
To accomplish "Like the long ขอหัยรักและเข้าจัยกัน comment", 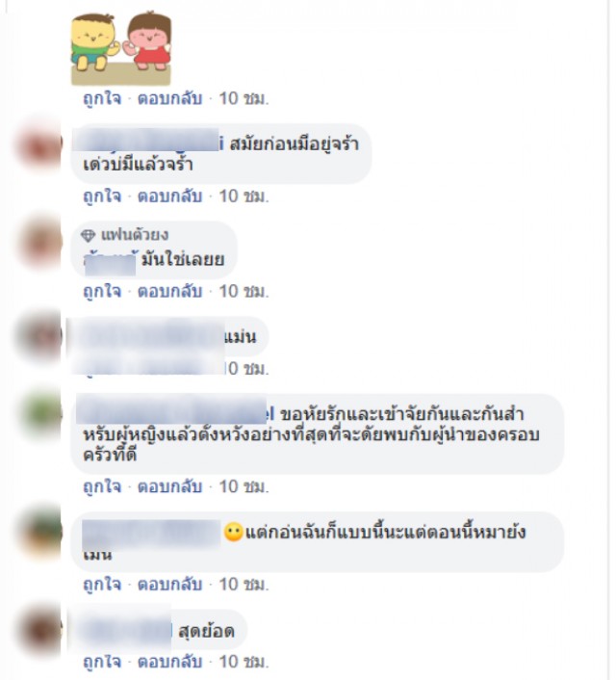I will (x=102, y=486).
